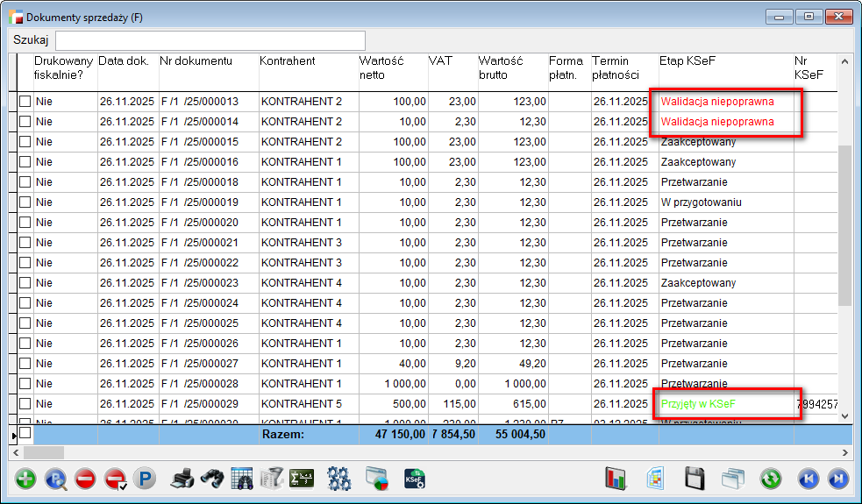Viewport: 862px width, 504px height.
Task: Click the horizontal scrollbar right arrow
Action: pyautogui.click(x=844, y=452)
